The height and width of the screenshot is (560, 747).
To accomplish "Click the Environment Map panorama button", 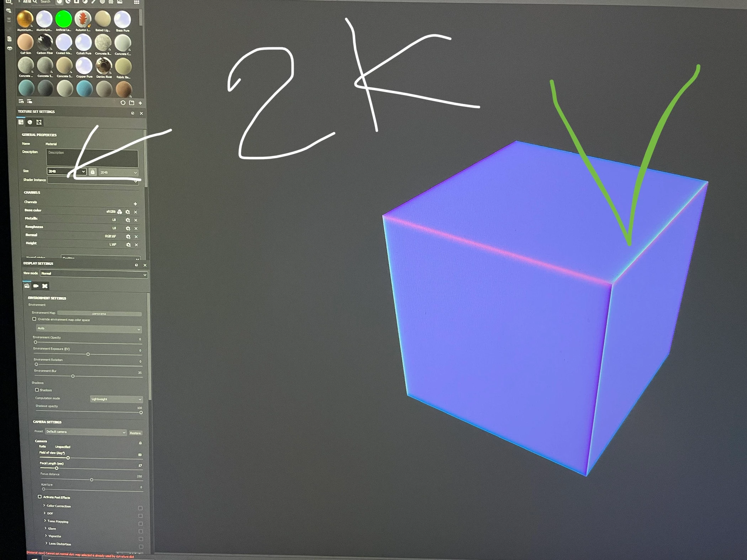I will (99, 314).
